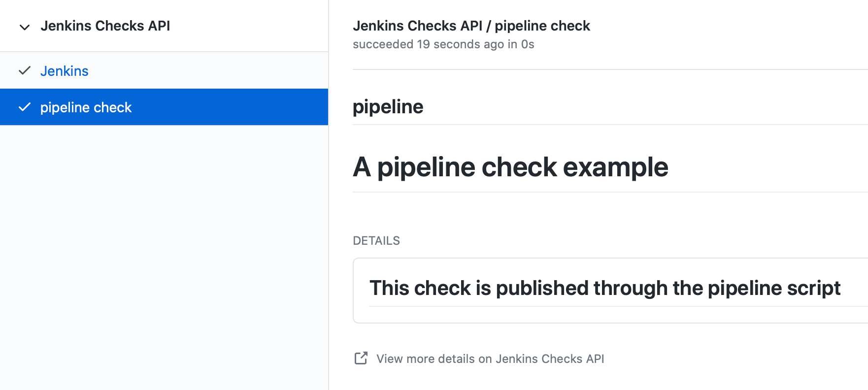868x390 pixels.
Task: Click the Jenkins Checks API sidebar header
Action: (105, 26)
